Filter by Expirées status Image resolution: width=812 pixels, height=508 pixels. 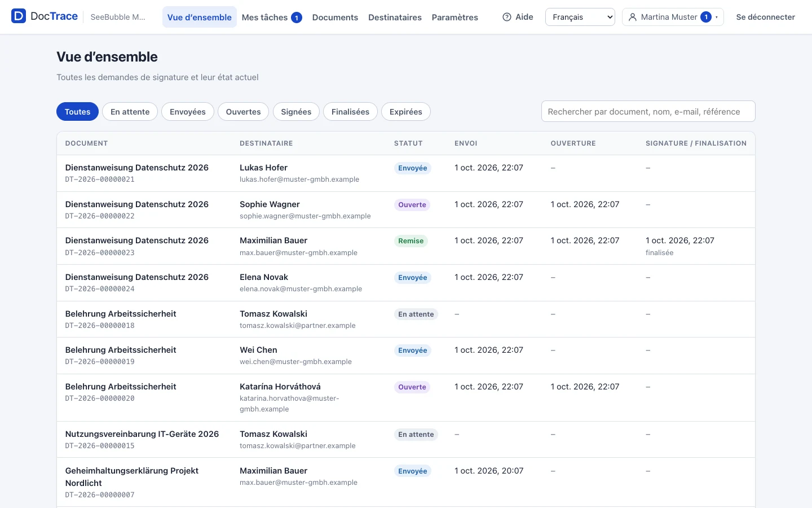[x=406, y=112]
